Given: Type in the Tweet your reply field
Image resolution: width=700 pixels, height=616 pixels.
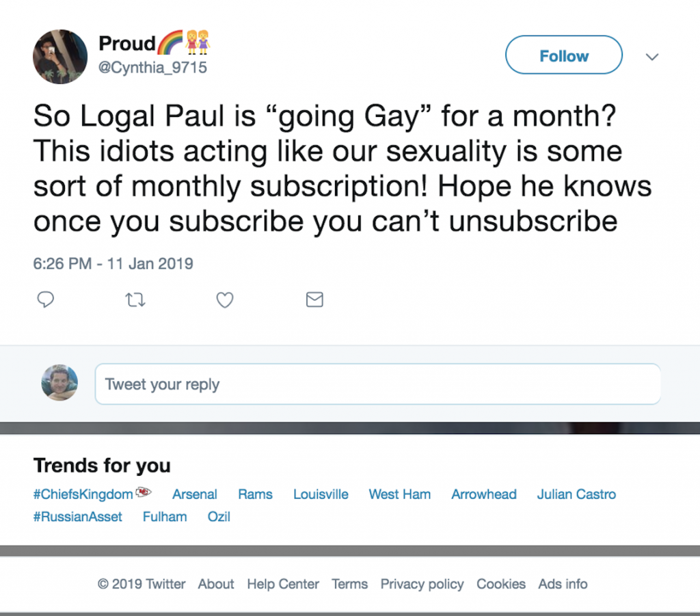Looking at the screenshot, I should (377, 384).
